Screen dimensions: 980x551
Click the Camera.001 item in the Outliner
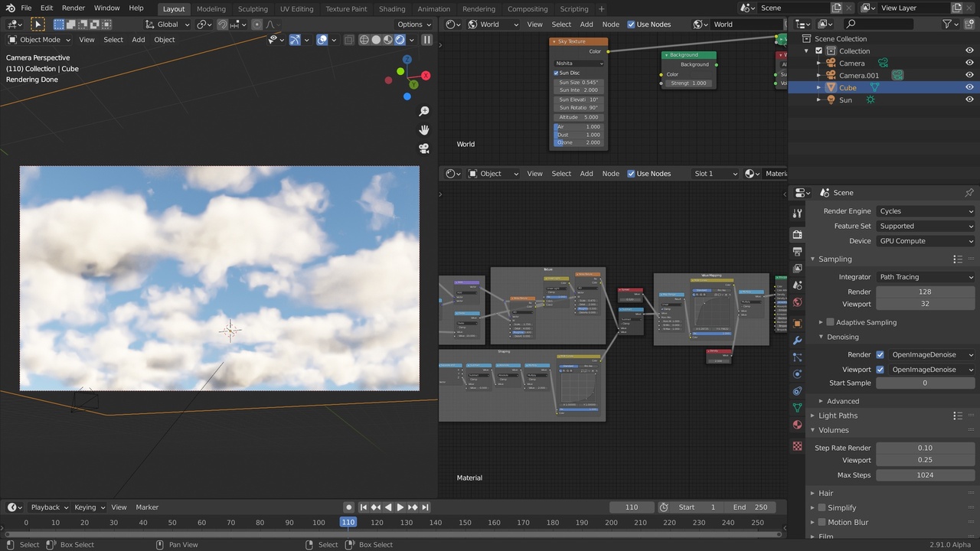point(859,75)
